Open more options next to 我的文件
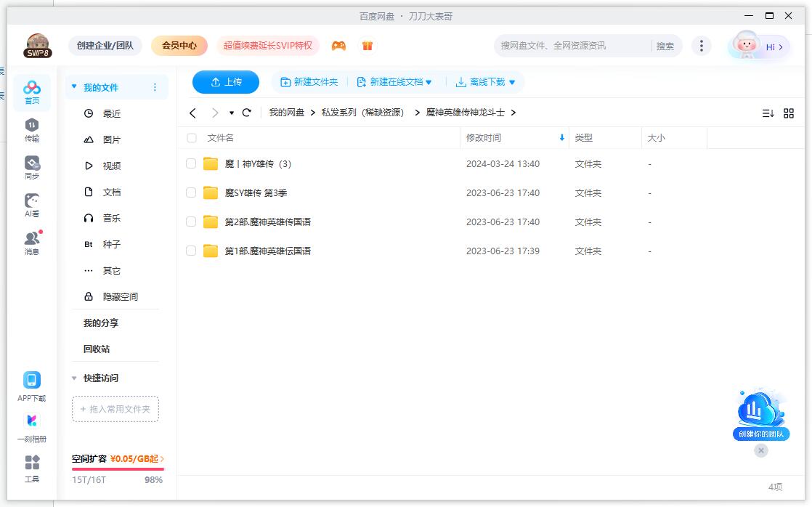Screen dimensions: 812x507 [155, 87]
